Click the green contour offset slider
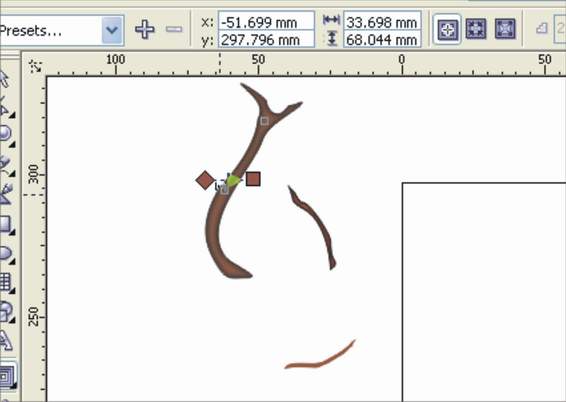566x402 pixels. click(x=233, y=180)
